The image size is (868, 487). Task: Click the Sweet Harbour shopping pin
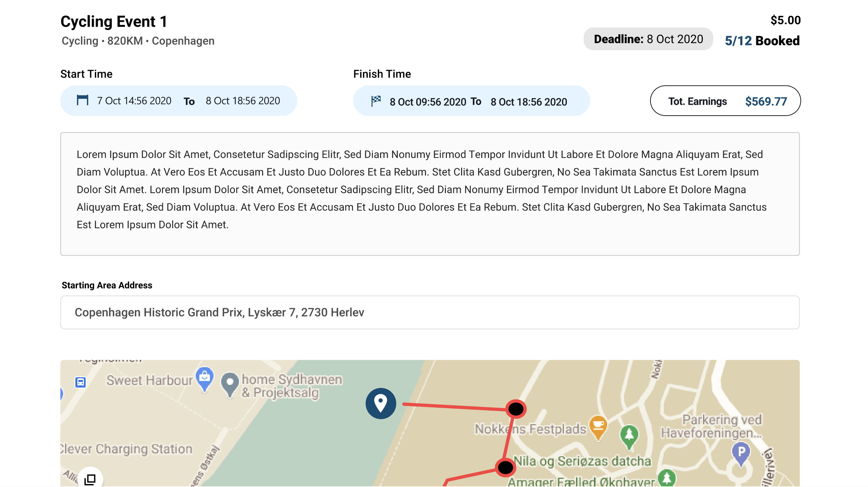click(x=205, y=379)
